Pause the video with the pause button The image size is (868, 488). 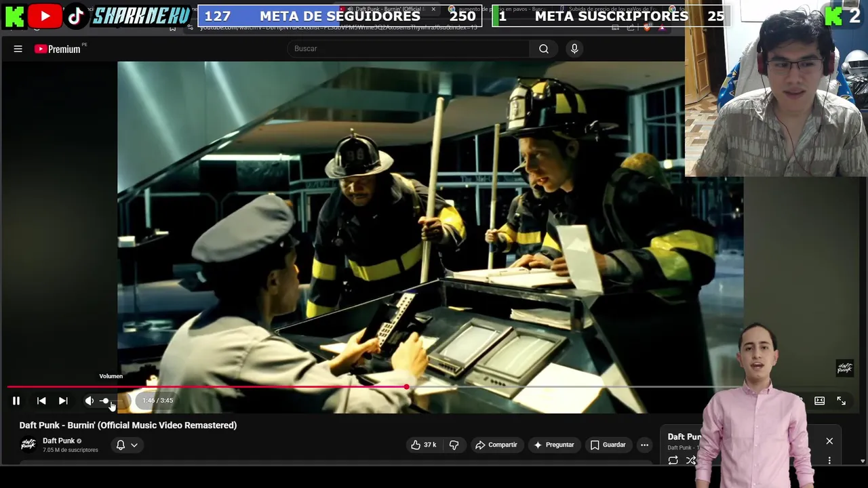click(x=16, y=401)
